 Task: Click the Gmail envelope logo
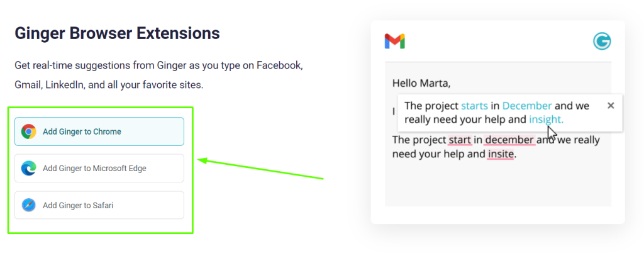pos(394,42)
